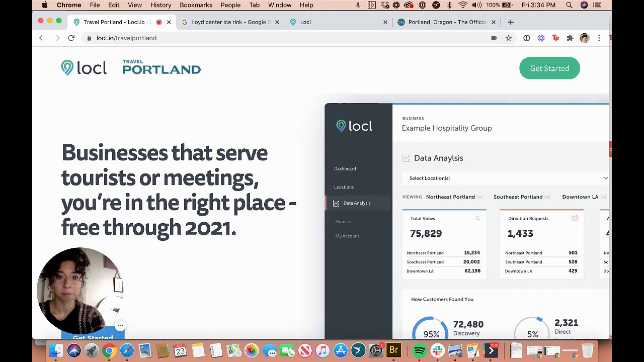The image size is (644, 362).
Task: Open the History menu
Action: click(x=160, y=5)
